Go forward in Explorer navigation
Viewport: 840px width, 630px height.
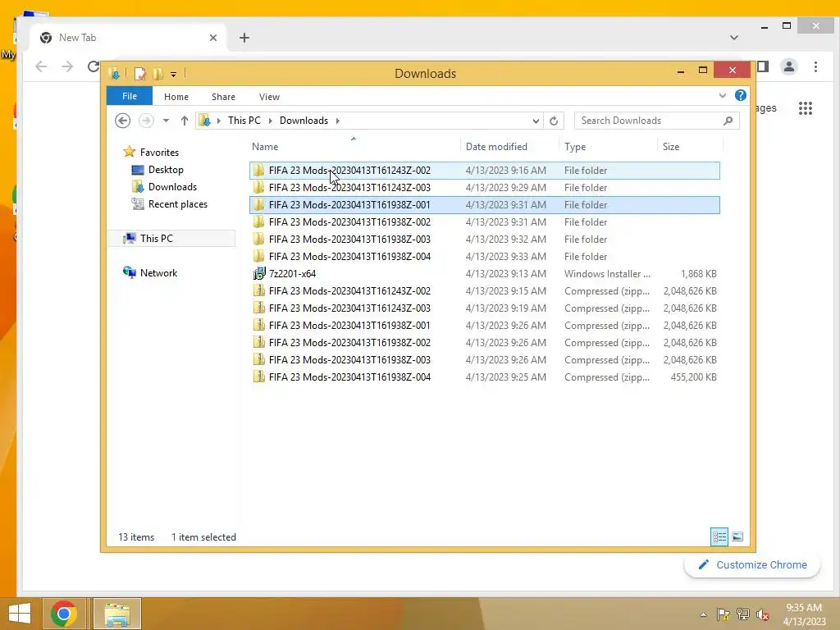(x=146, y=121)
